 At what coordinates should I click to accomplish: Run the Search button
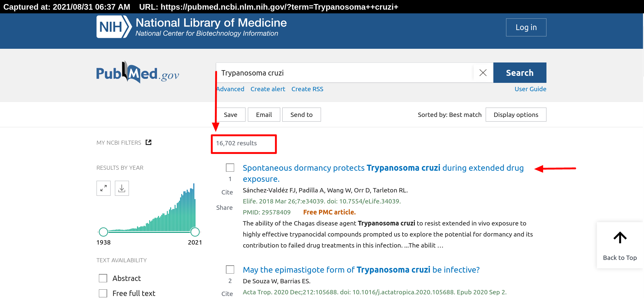click(520, 72)
